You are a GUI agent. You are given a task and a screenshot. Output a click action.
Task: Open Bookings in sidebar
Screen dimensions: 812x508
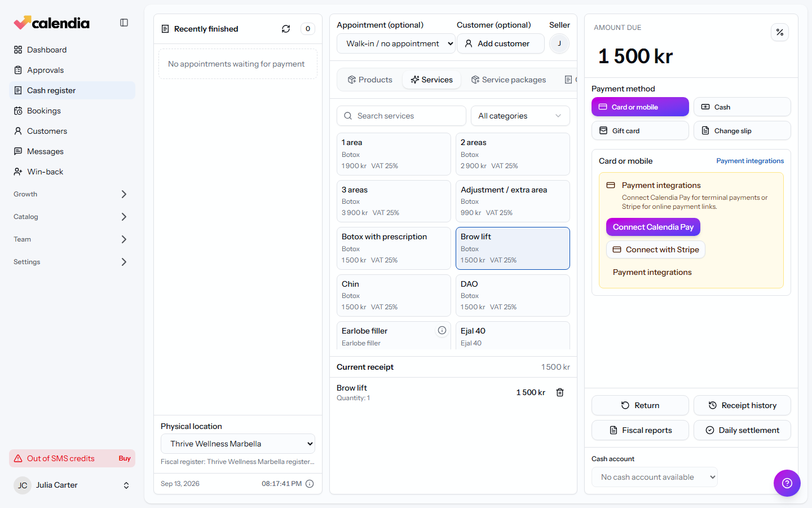[x=72, y=111]
